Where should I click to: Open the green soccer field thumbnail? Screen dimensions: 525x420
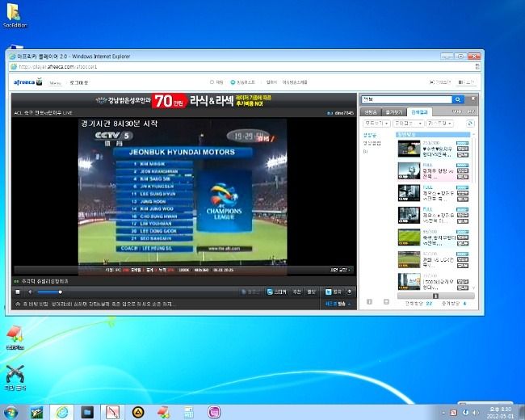[409, 237]
